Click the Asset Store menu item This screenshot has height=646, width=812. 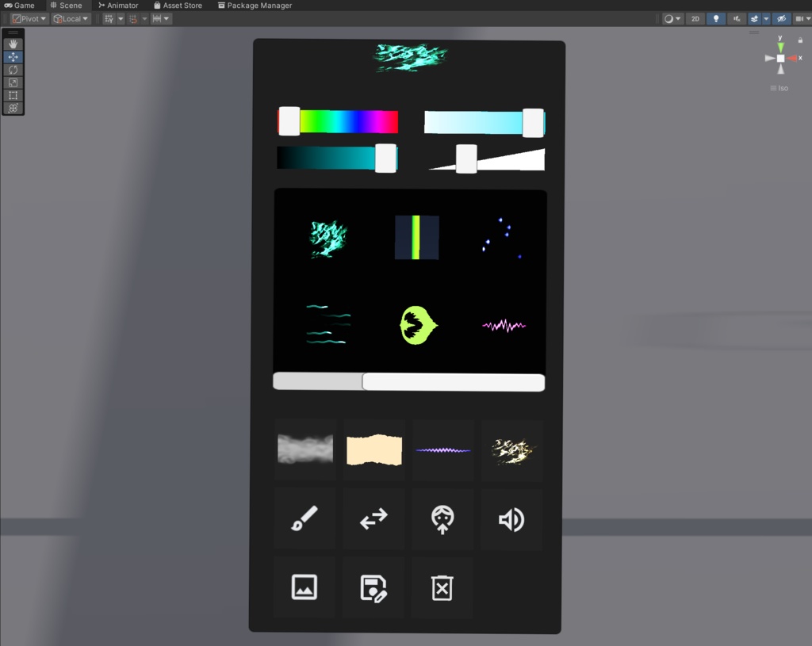178,5
